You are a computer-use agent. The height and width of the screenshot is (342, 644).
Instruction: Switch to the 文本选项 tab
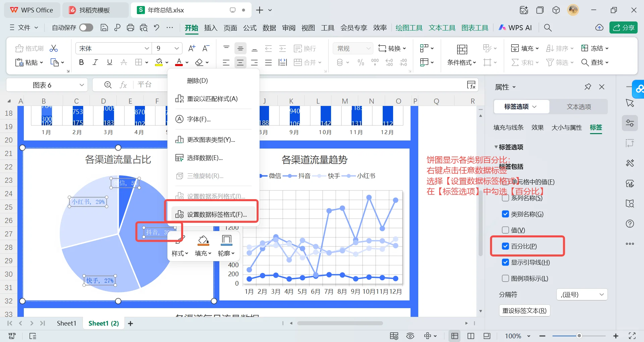[x=578, y=107]
